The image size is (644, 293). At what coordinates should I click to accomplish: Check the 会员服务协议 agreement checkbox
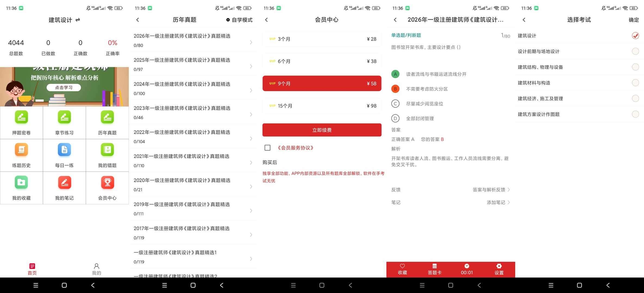[x=267, y=148]
